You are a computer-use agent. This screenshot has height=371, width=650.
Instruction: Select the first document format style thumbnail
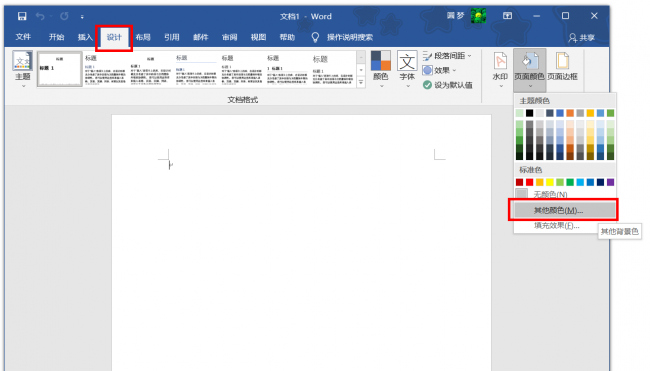(x=60, y=69)
